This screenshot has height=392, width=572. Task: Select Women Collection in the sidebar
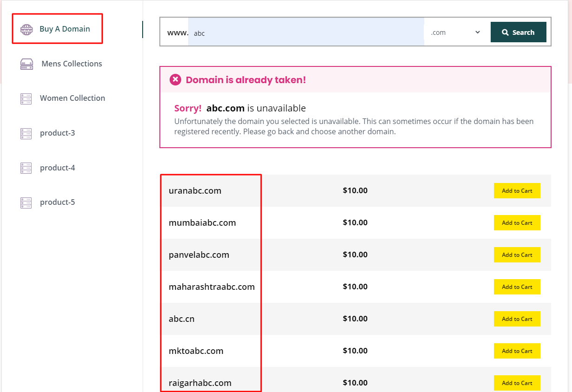click(72, 98)
